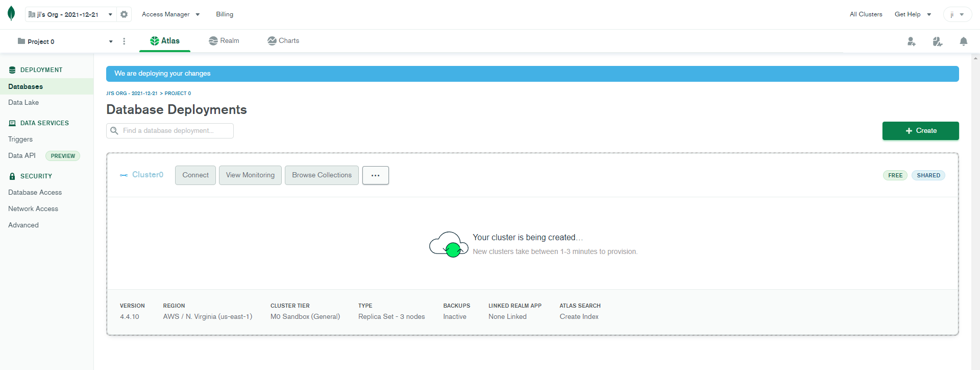Click the FREE badge
The height and width of the screenshot is (370, 980).
click(x=895, y=175)
